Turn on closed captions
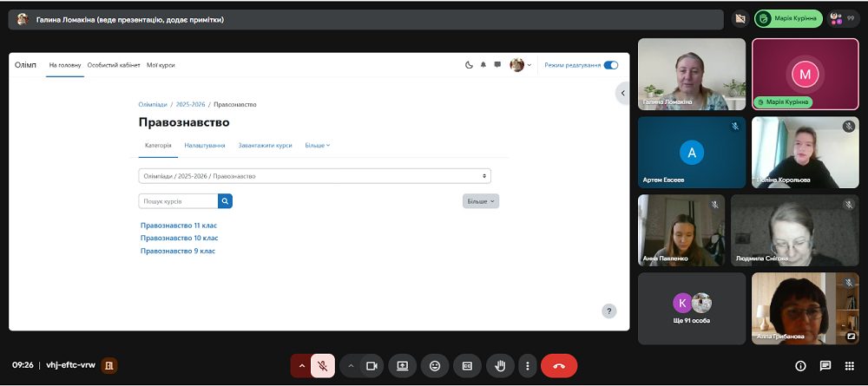 467,365
